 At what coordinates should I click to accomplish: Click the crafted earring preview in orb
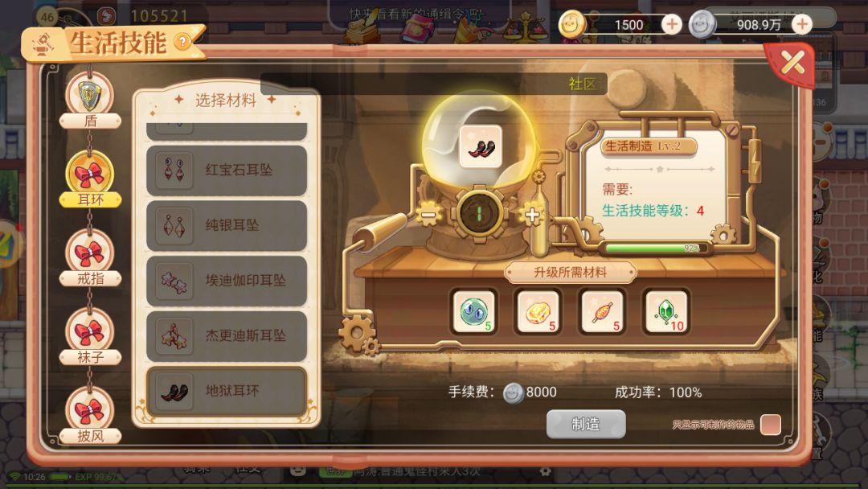click(x=481, y=146)
